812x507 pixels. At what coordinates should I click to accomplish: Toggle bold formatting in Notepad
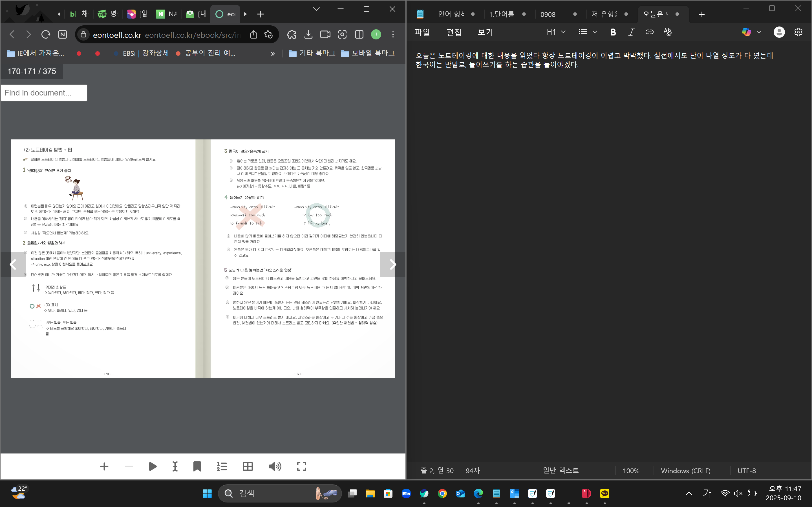coord(613,32)
